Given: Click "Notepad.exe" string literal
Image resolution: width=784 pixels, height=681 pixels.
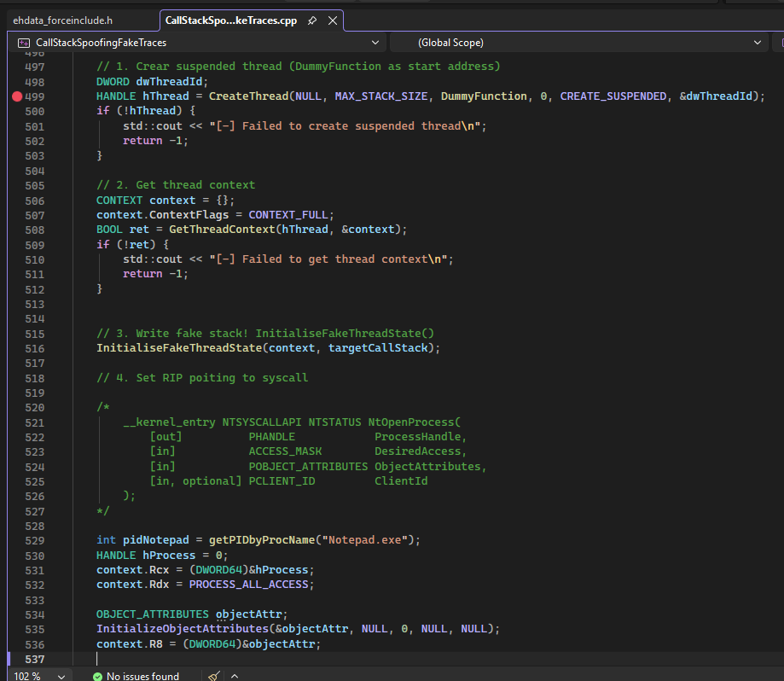Looking at the screenshot, I should tap(368, 540).
